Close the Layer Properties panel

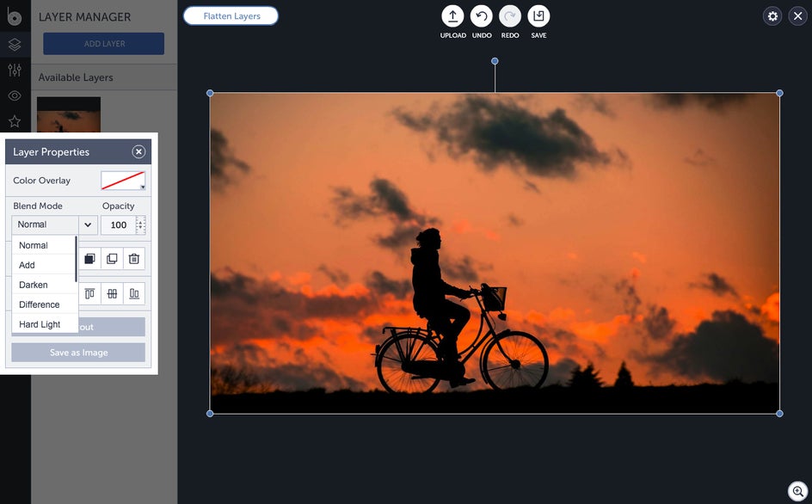(138, 151)
